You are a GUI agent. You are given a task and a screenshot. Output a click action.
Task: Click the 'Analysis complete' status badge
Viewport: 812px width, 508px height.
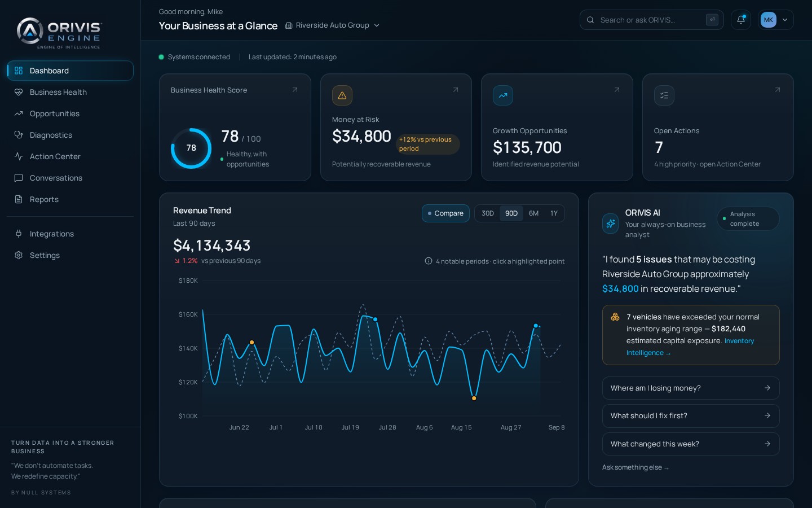coord(748,219)
